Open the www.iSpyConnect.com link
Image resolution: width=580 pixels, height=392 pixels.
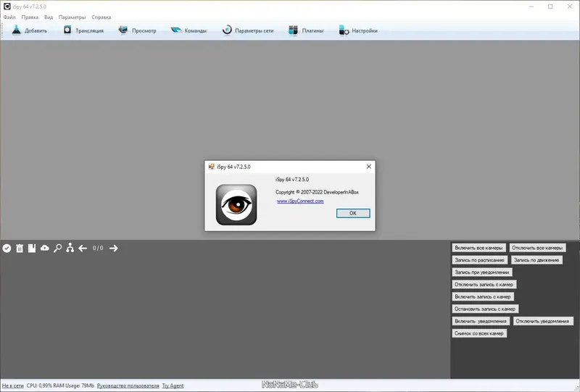300,201
